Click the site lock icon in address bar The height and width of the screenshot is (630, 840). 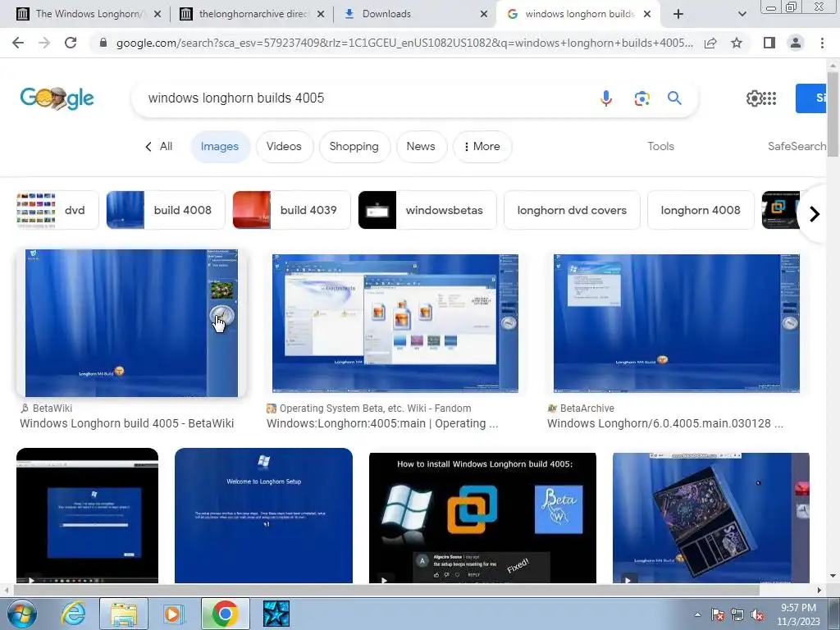tap(103, 43)
